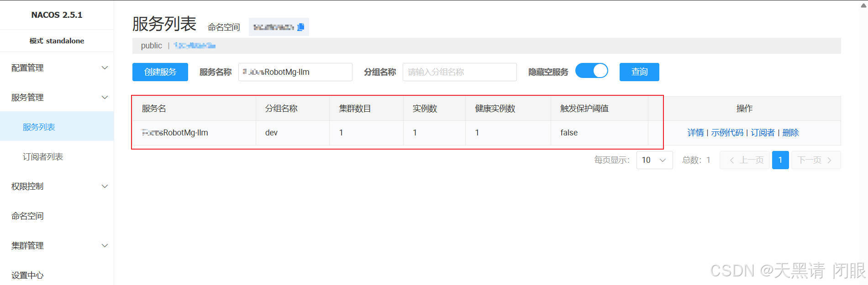Click the NACOS 2.5.1 logo text
Screen dimensions: 868x285
pos(57,15)
